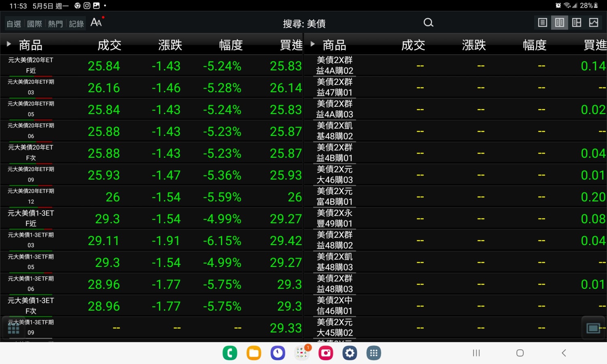Select the 元大美債20年ETF期06 row
607x364 pixels.
[152, 131]
